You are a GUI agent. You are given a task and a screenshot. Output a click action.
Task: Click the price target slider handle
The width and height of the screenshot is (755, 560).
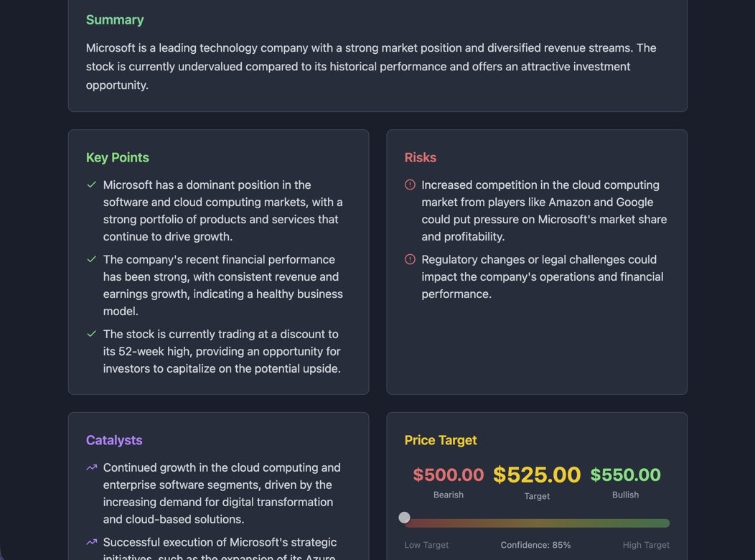[405, 518]
